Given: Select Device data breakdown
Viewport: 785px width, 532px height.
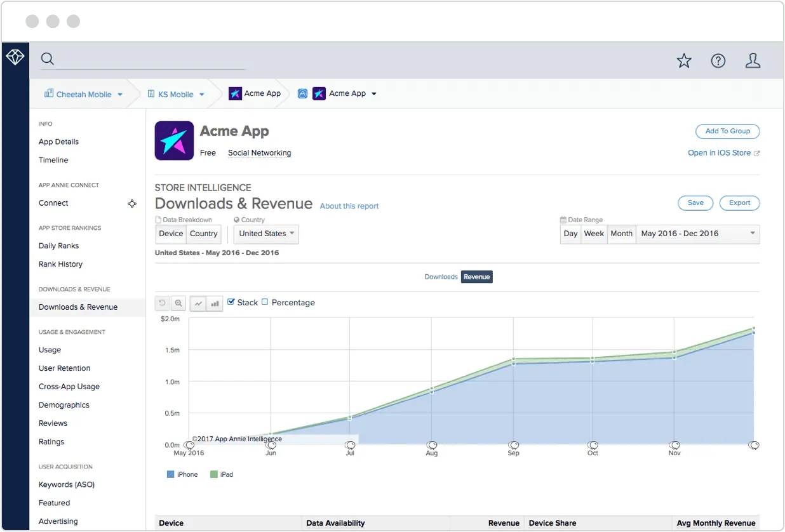Looking at the screenshot, I should [171, 234].
